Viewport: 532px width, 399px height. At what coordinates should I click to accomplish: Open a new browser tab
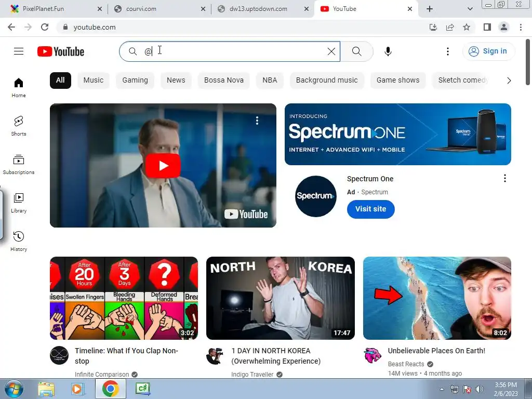[430, 9]
